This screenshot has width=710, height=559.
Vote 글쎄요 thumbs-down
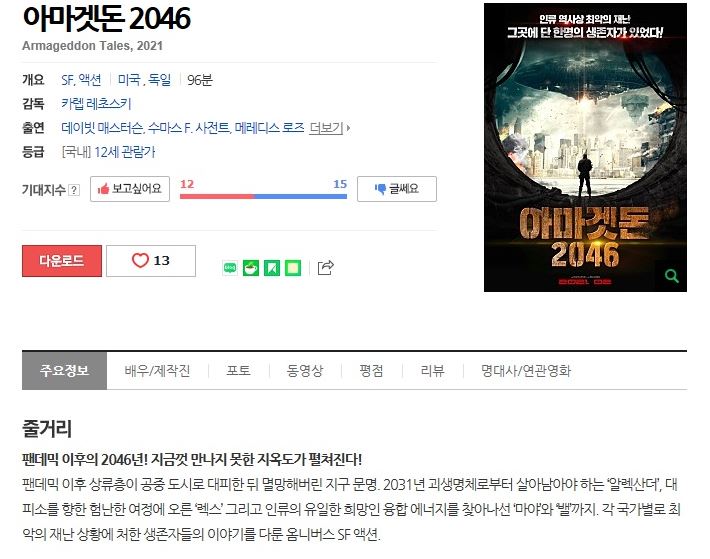397,189
